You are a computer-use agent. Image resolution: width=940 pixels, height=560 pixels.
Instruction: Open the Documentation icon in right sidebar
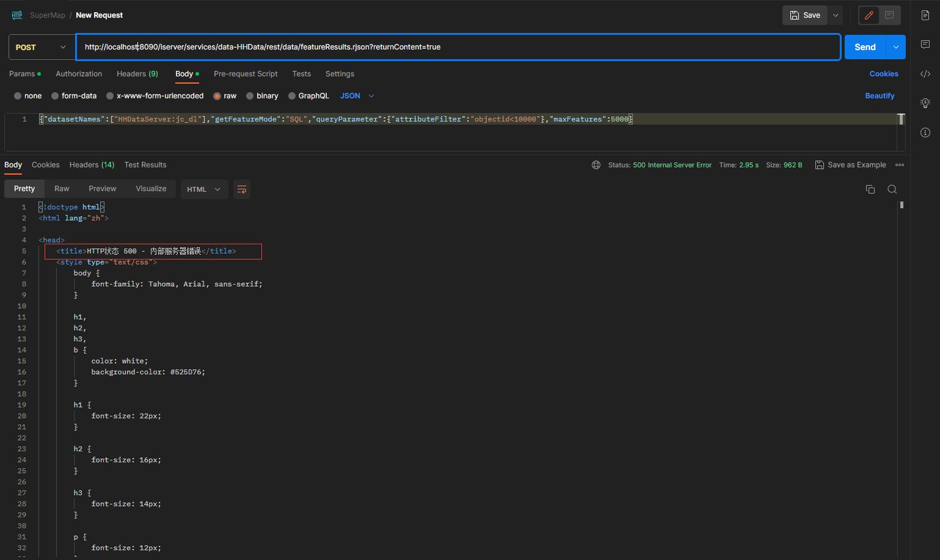(925, 15)
